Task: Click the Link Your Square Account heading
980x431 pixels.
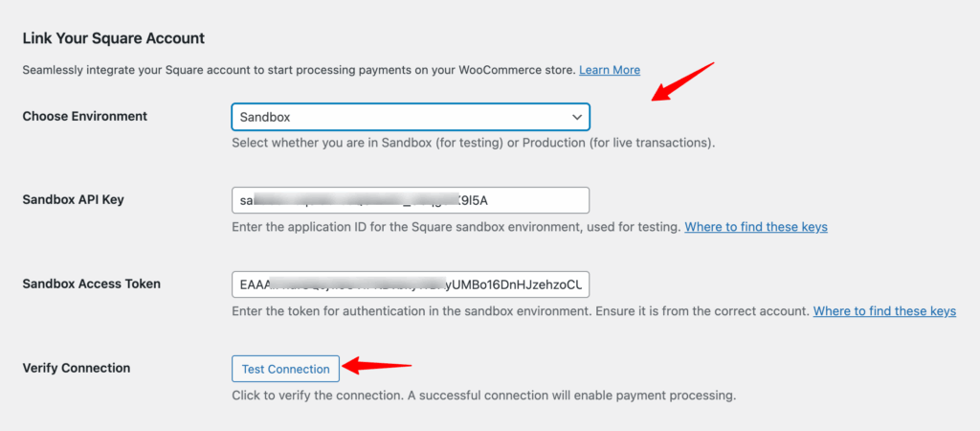Action: coord(113,38)
